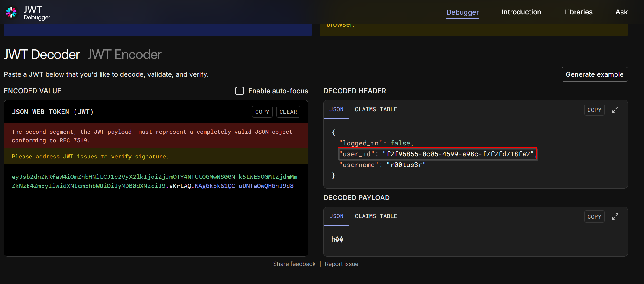Viewport: 644px width, 284px height.
Task: Enable the auto-focus checkbox
Action: [239, 91]
